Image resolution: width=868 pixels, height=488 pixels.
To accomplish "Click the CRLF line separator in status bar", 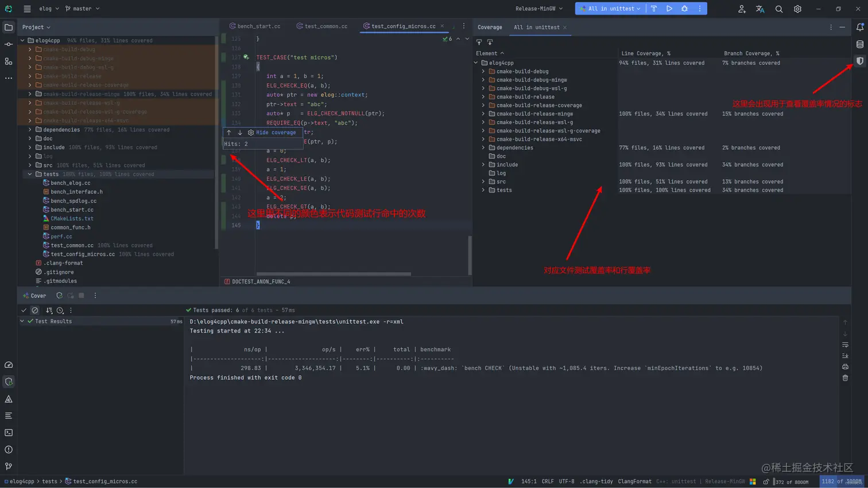I will point(548,482).
